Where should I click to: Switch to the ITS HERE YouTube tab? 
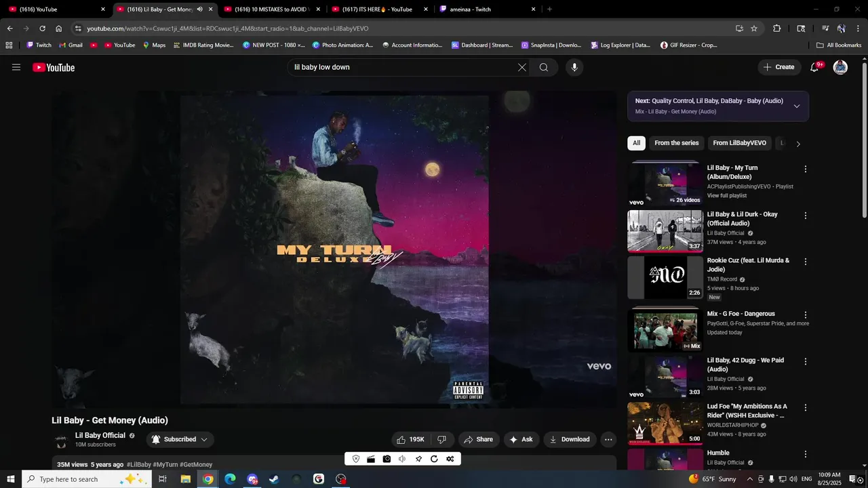tap(380, 9)
